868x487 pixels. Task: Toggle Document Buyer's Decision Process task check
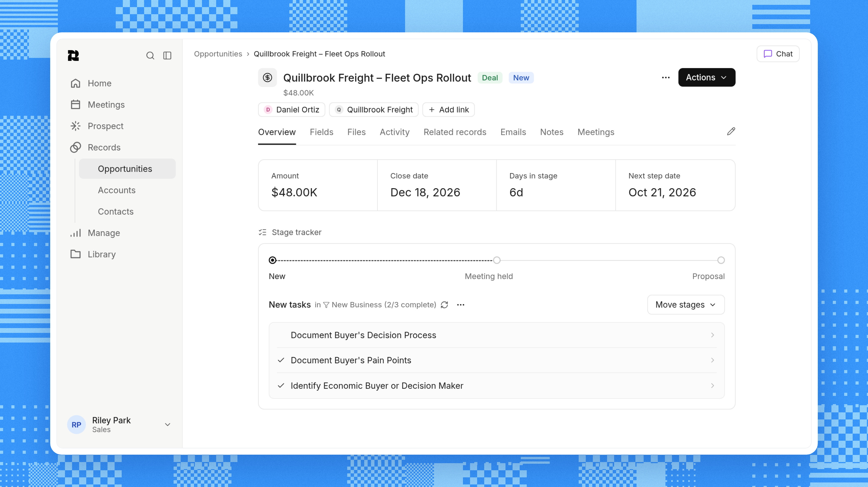tap(281, 335)
